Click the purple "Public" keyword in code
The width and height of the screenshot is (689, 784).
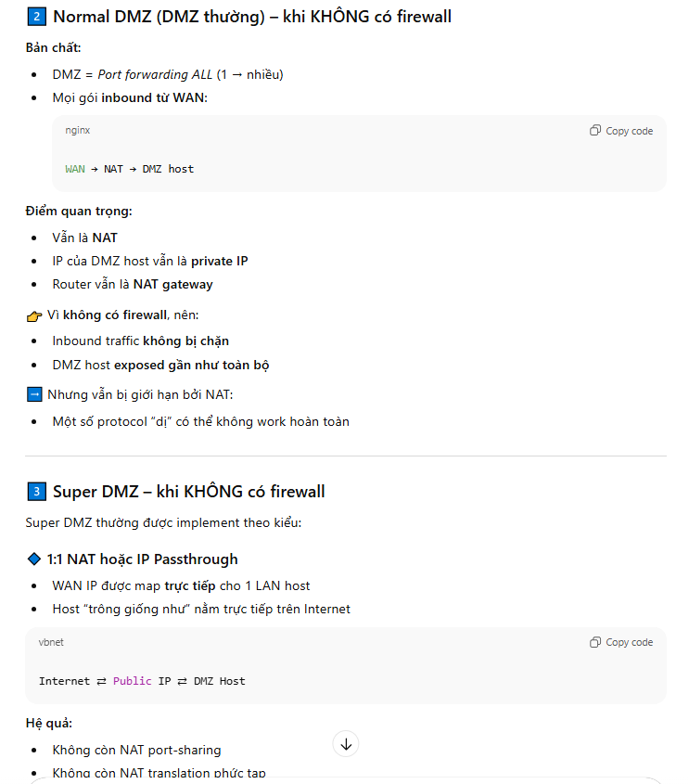tap(133, 681)
